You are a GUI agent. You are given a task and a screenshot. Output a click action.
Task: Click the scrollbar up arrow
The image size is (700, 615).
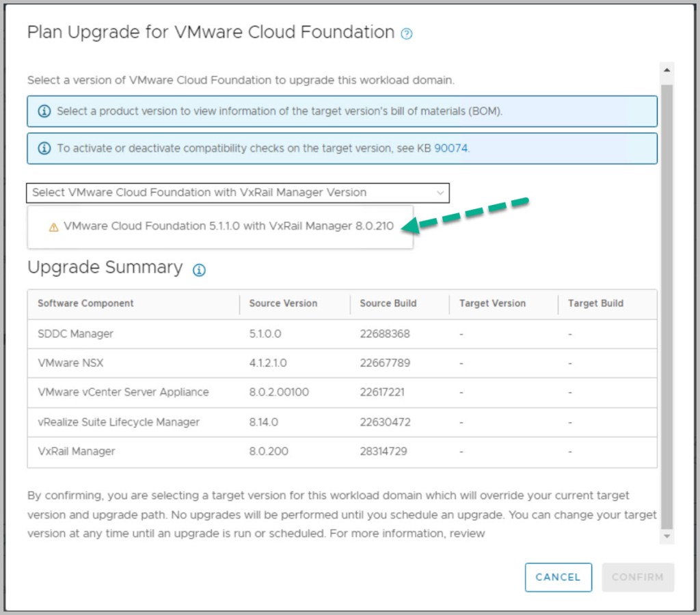coord(667,70)
